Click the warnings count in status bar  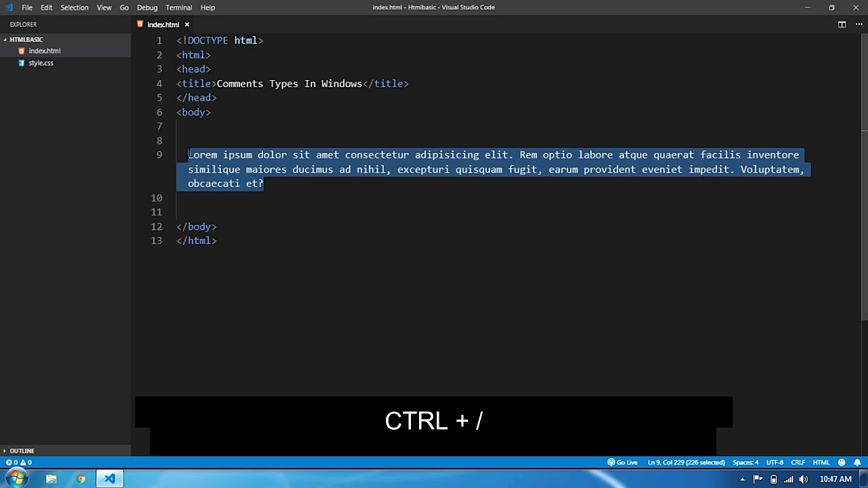(x=25, y=462)
